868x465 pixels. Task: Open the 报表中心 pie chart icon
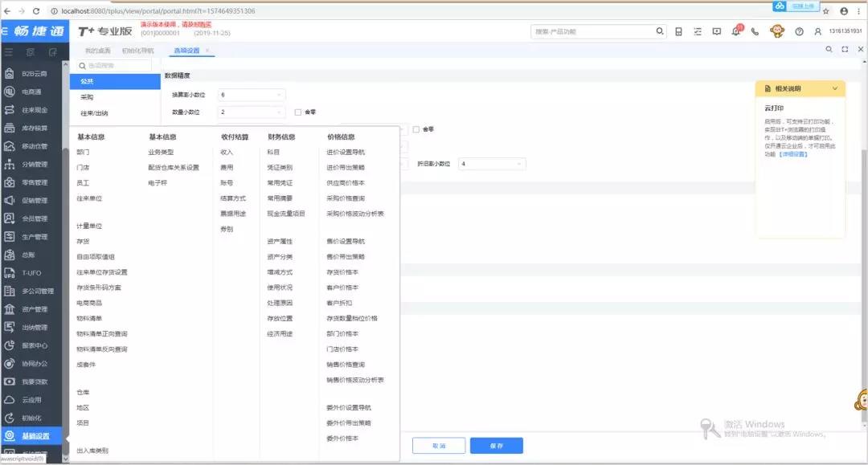(x=10, y=345)
